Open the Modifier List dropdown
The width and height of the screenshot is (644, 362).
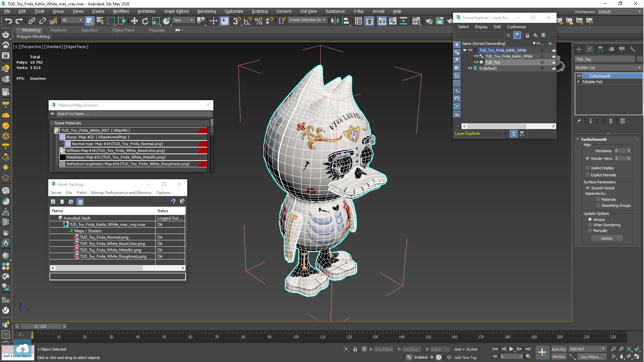pyautogui.click(x=608, y=68)
